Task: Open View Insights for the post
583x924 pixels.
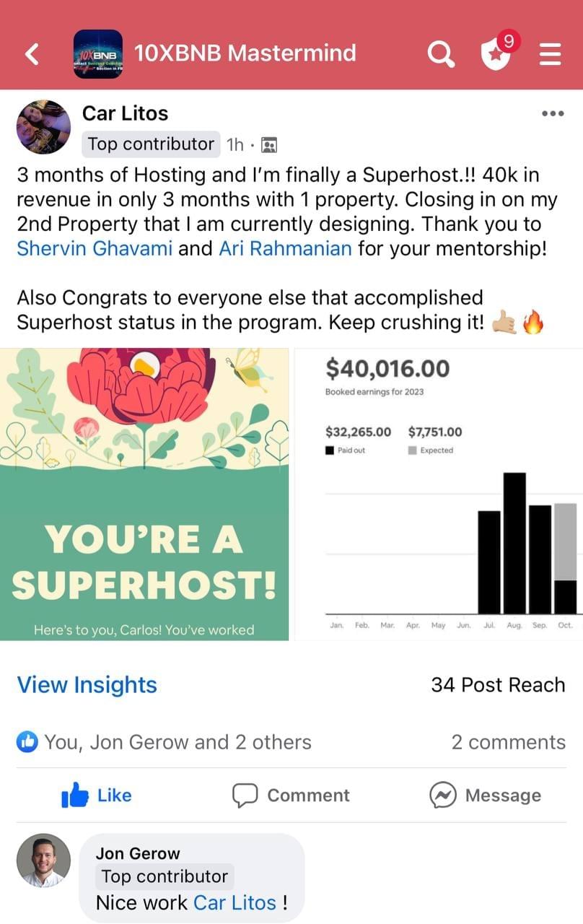Action: (x=87, y=684)
